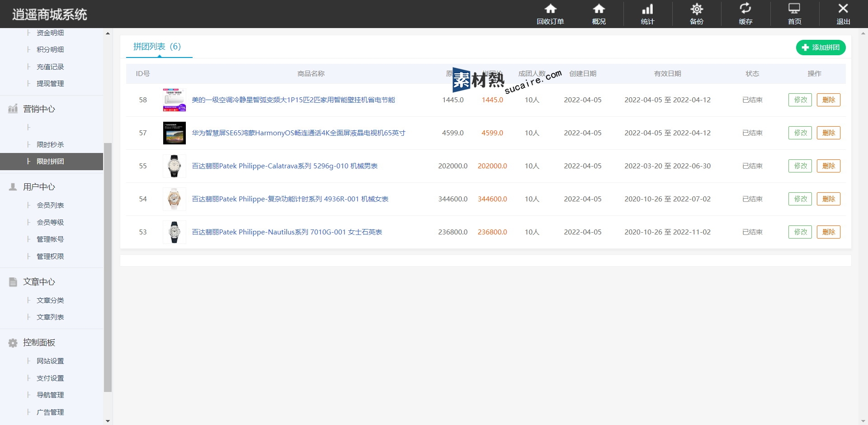Click 删除 for group ID 53
Image resolution: width=868 pixels, height=425 pixels.
pyautogui.click(x=828, y=232)
